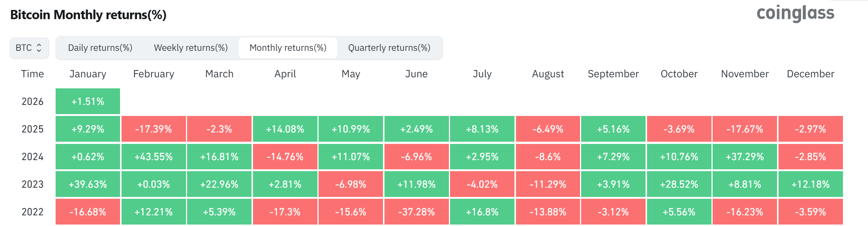Image resolution: width=868 pixels, height=226 pixels.
Task: Select the 2025 row label
Action: coord(32,129)
